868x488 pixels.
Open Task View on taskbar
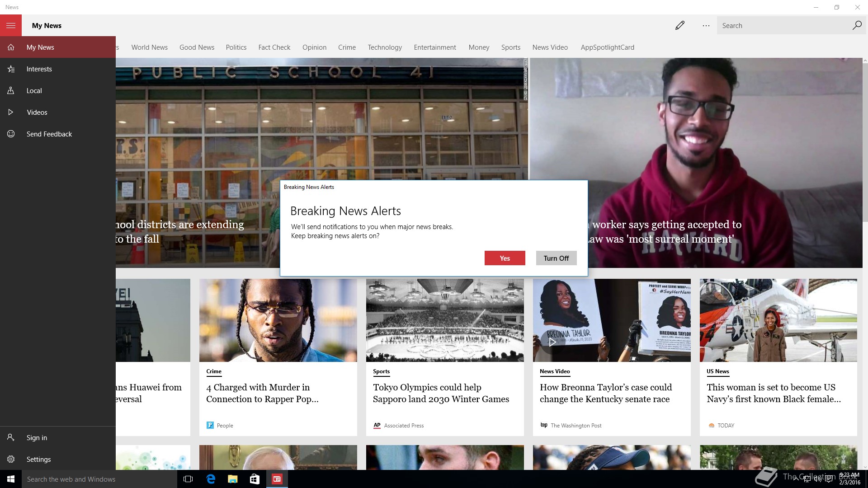click(x=188, y=479)
